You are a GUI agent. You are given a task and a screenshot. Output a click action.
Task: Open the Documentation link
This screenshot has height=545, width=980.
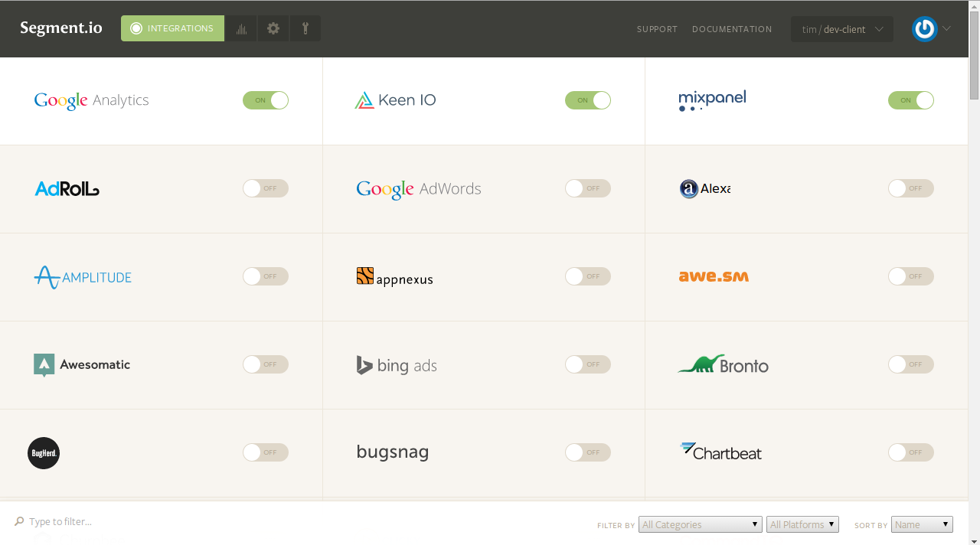coord(732,29)
